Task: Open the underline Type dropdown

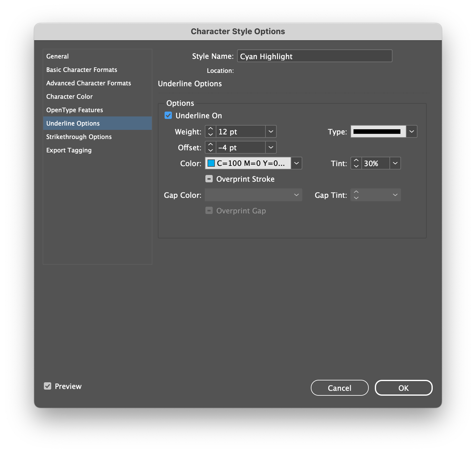Action: pos(412,131)
